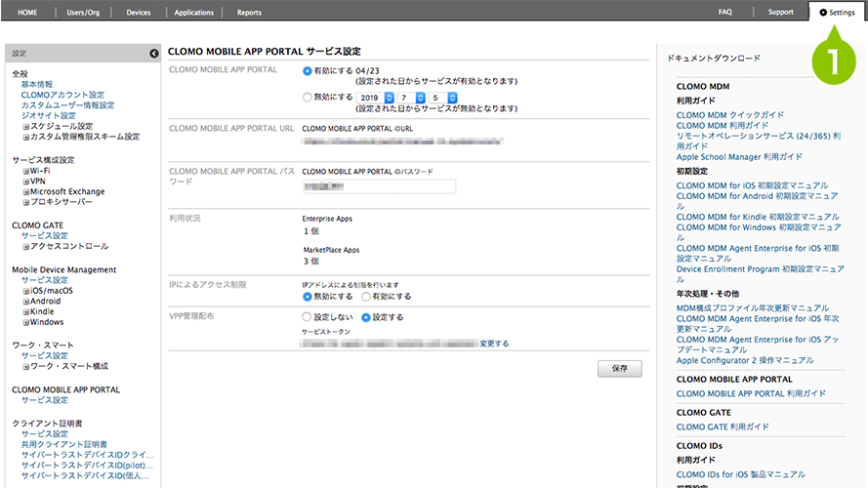Download Apple School Manager 利用ガイド
The height and width of the screenshot is (488, 868).
(x=739, y=156)
